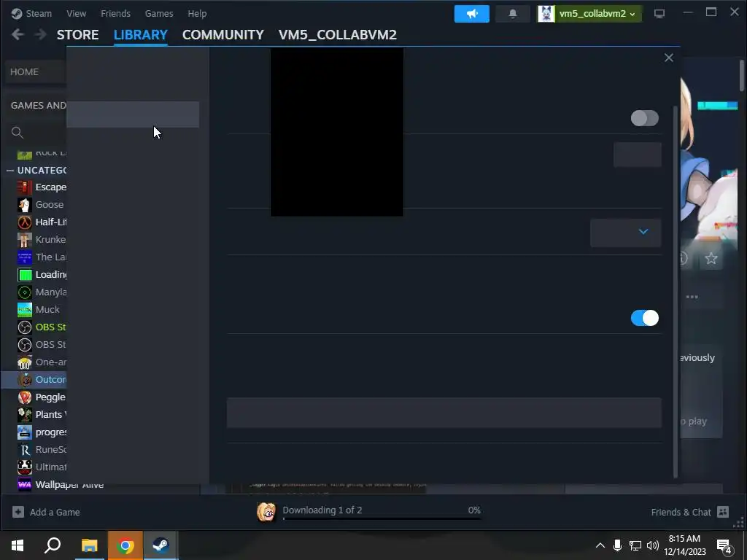Click the blue announcements megaphone button
This screenshot has height=560, width=747.
(472, 14)
